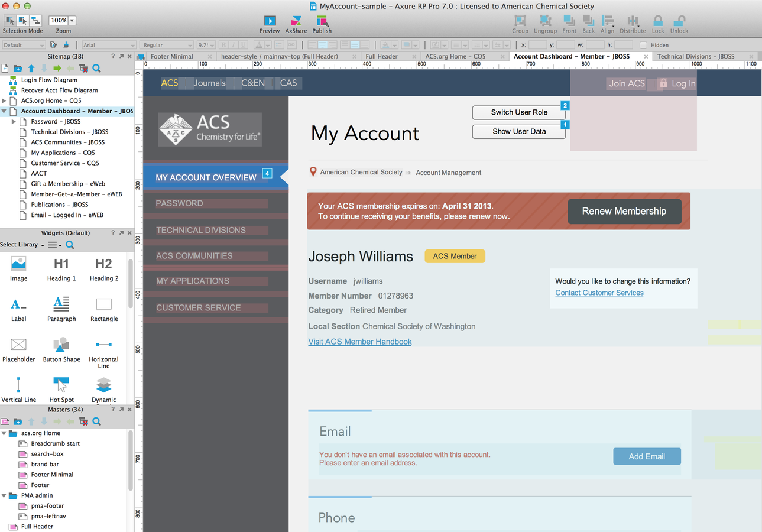Switch to Technical Divisions – JBOSS tab
Viewport: 762px width, 532px height.
click(696, 57)
